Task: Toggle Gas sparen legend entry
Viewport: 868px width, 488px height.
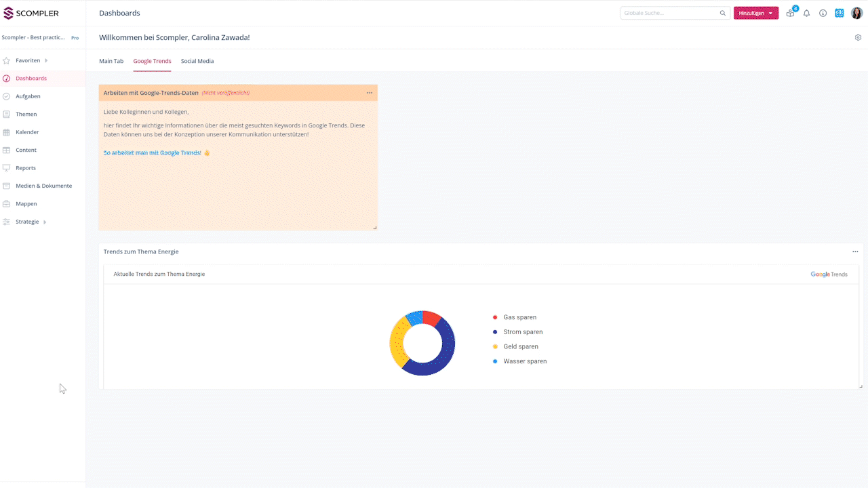Action: pyautogui.click(x=519, y=317)
